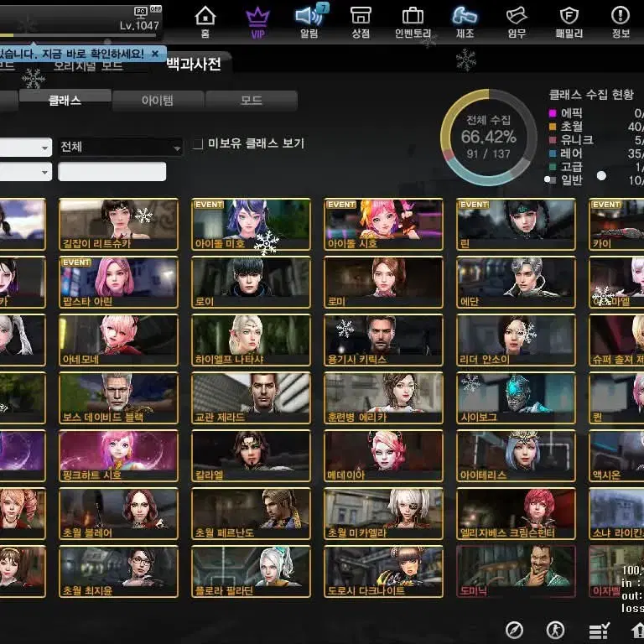Screen dimensions: 644x644
Task: Click the running figure icon at bottom
Action: 555,630
